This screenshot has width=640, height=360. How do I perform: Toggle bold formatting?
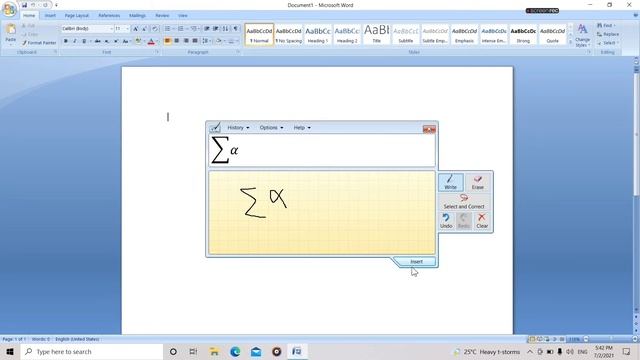66,41
